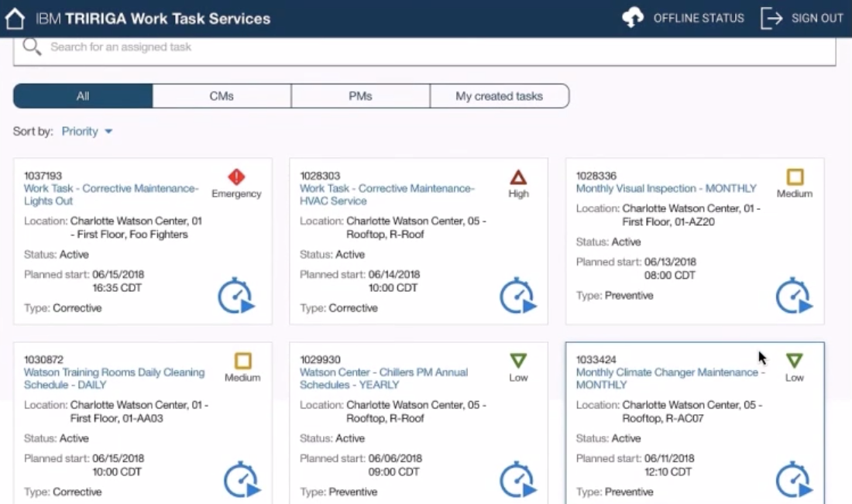Image resolution: width=852 pixels, height=504 pixels.
Task: Start timer for Monthly Climate Changer task
Action: [794, 480]
